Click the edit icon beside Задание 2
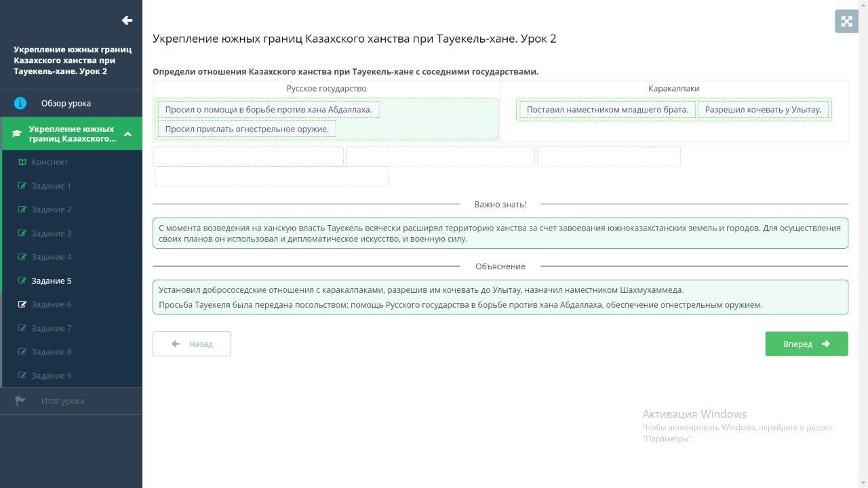Screen dimensions: 868x488 coord(22,209)
